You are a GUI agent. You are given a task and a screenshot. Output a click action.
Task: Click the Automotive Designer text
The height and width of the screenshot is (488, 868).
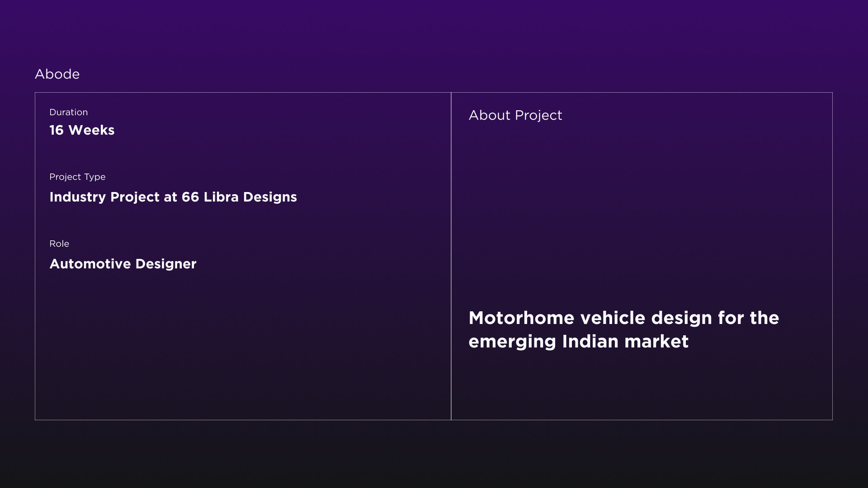click(x=123, y=264)
